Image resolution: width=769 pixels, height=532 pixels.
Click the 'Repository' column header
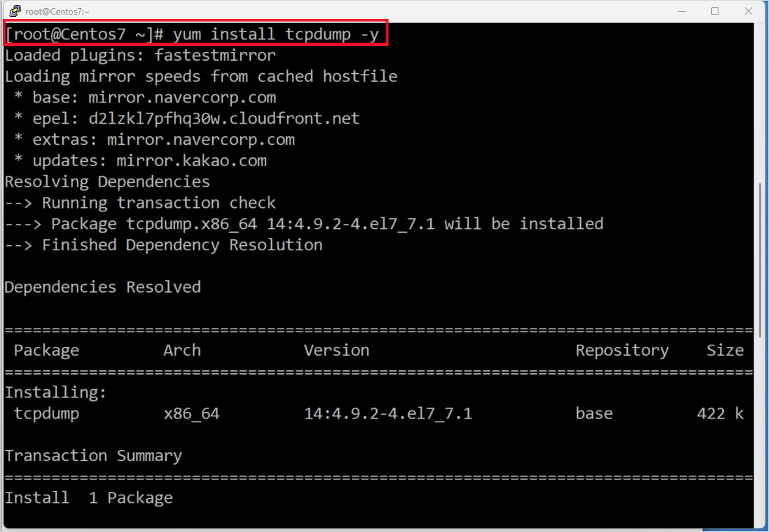622,351
